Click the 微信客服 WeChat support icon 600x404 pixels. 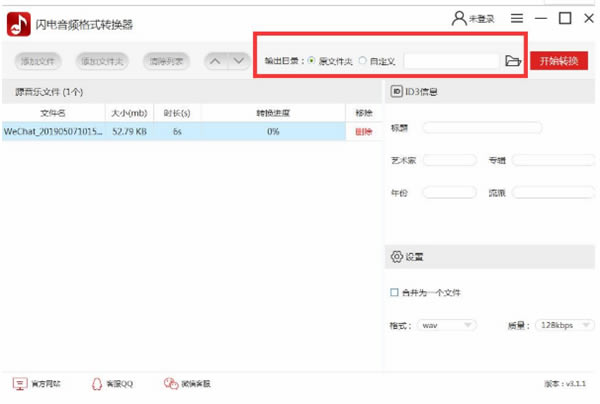tap(171, 383)
